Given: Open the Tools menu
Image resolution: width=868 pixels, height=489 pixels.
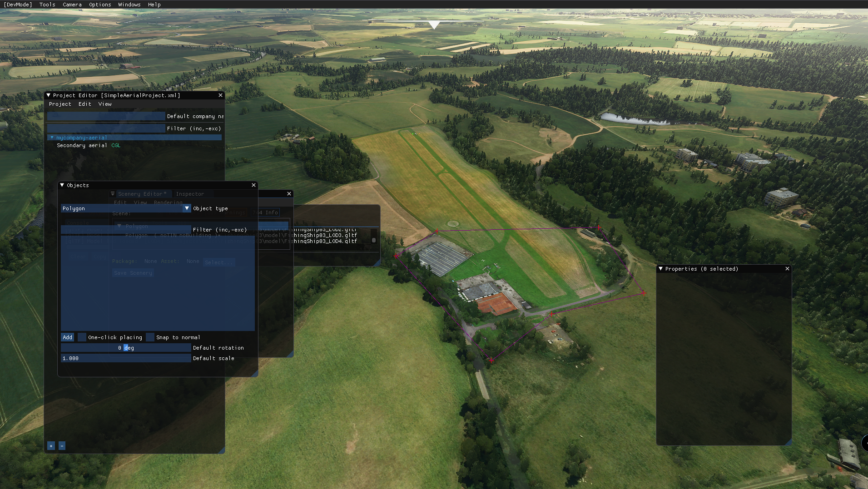Looking at the screenshot, I should pos(47,5).
